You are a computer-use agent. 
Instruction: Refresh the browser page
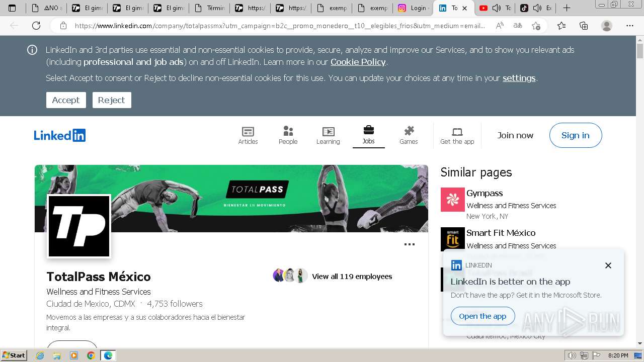(36, 25)
